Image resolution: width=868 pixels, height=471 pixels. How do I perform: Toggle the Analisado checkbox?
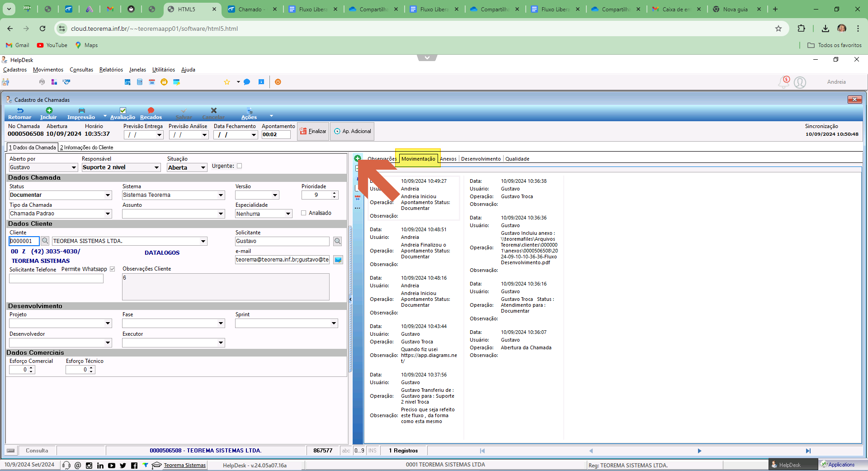tap(304, 213)
